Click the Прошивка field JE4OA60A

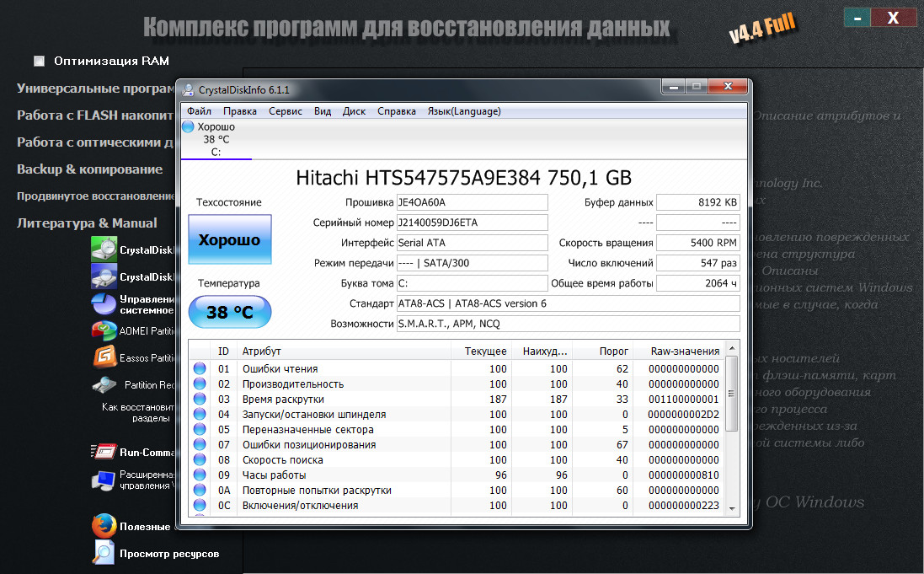(x=472, y=202)
